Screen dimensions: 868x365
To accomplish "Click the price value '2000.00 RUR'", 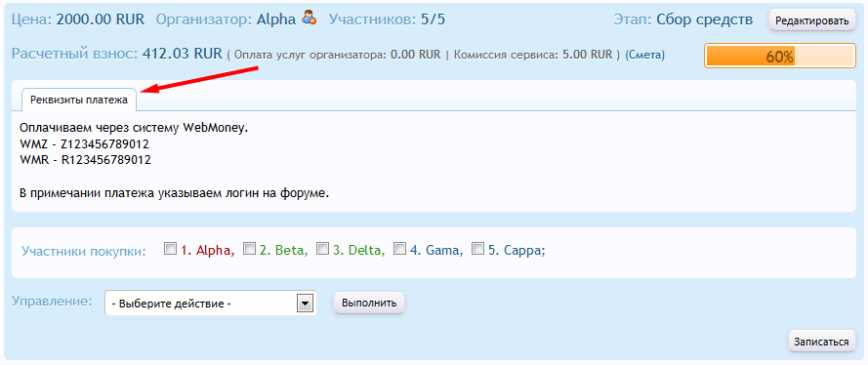I will (101, 20).
